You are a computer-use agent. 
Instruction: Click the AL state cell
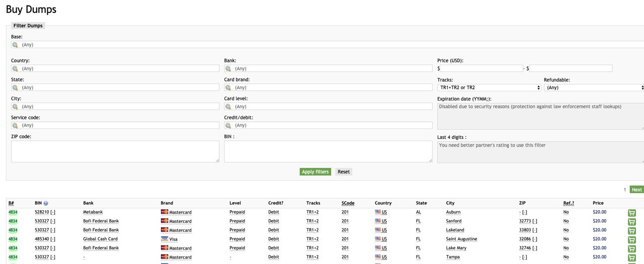(419, 212)
